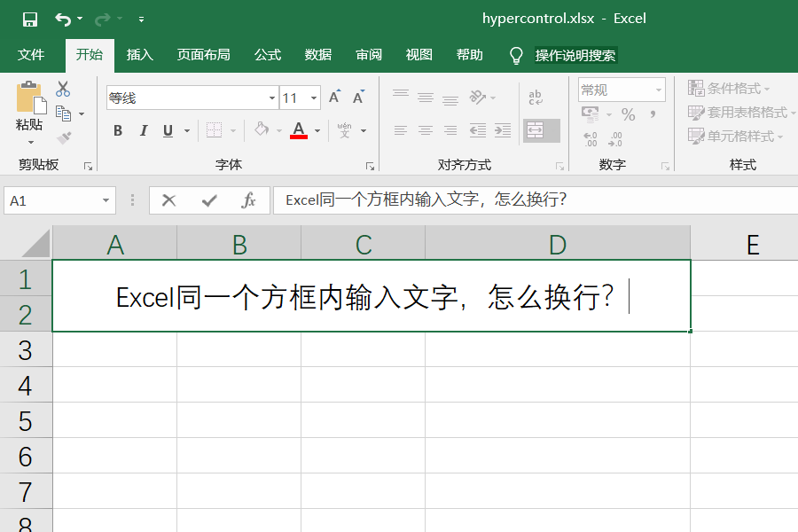Open the Font Color palette dropdown arrow

coord(317,131)
